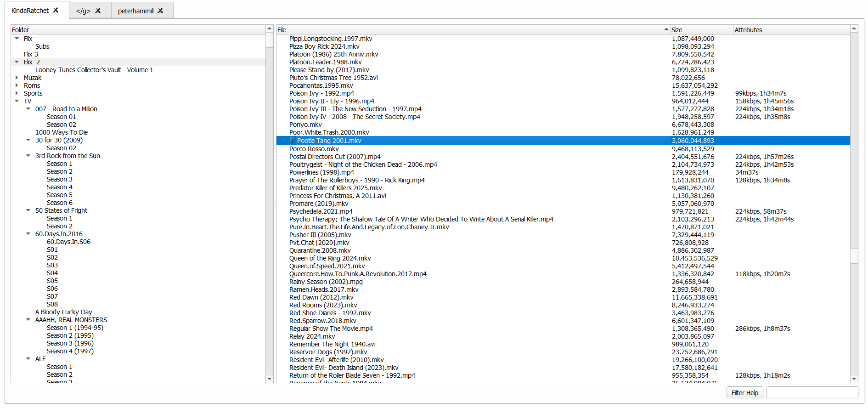Select the 1000 Ways To Die folder
Image resolution: width=868 pixels, height=408 pixels.
(62, 132)
